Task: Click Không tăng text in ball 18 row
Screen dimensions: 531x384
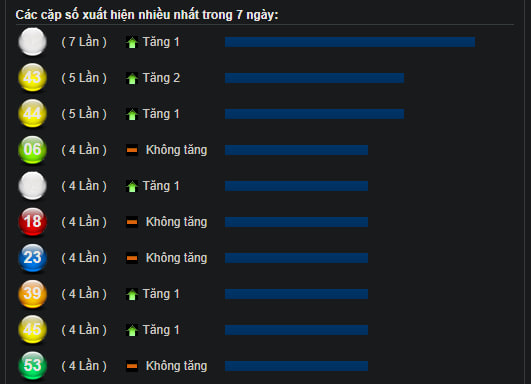Action: tap(176, 222)
